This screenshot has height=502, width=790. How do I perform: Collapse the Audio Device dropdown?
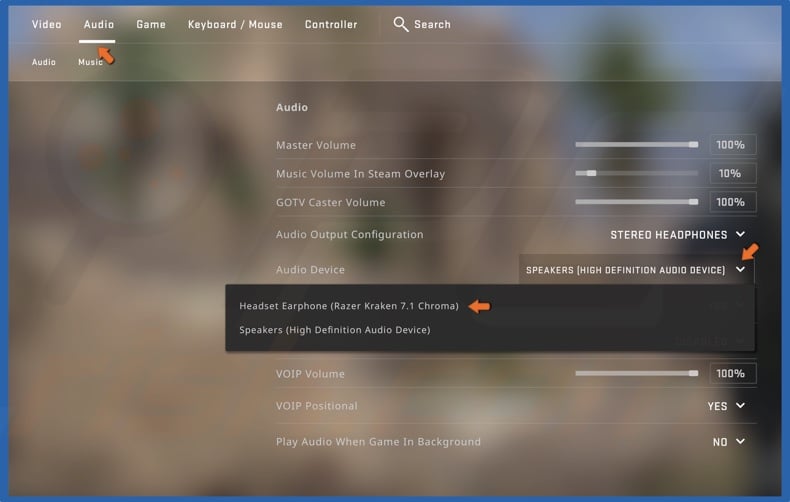pos(636,270)
